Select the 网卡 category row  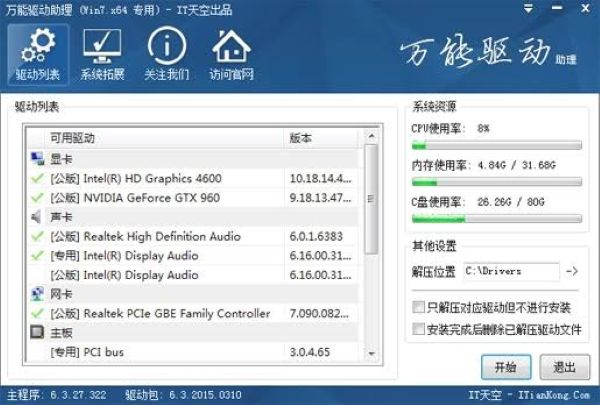coord(194,294)
